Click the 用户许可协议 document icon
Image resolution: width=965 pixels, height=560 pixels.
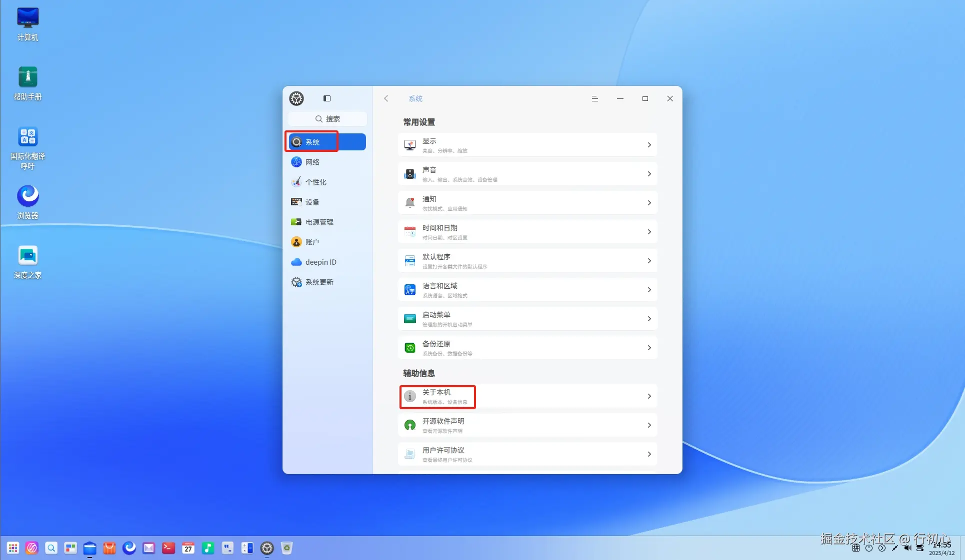(410, 454)
